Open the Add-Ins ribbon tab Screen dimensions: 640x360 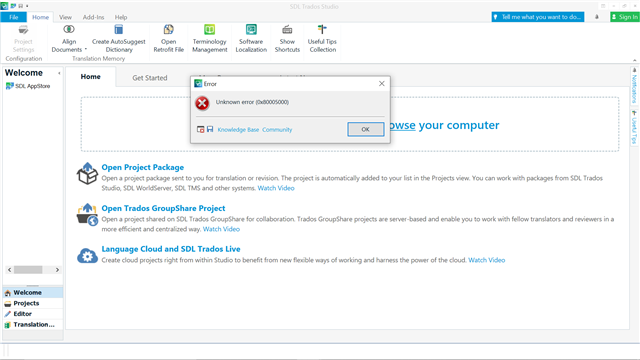93,17
